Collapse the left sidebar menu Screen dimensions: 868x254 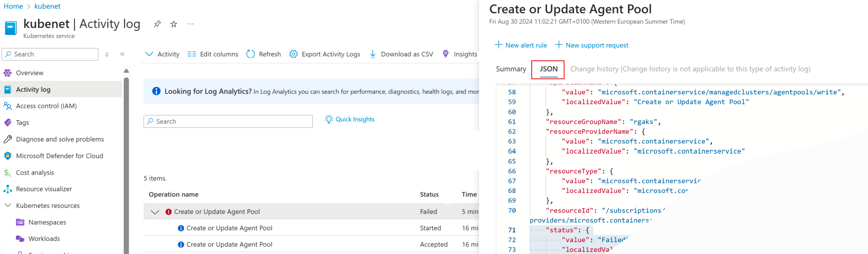click(122, 54)
